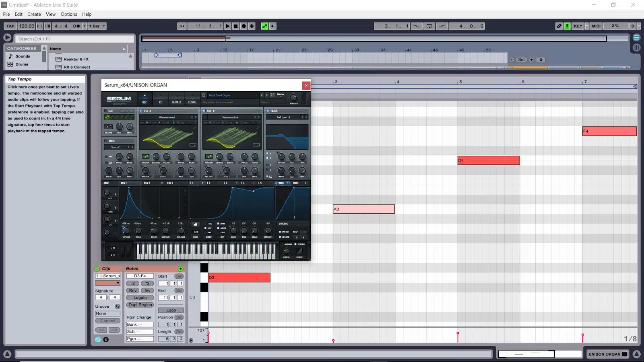
Task: Close the Serum plugin window
Action: pyautogui.click(x=306, y=85)
